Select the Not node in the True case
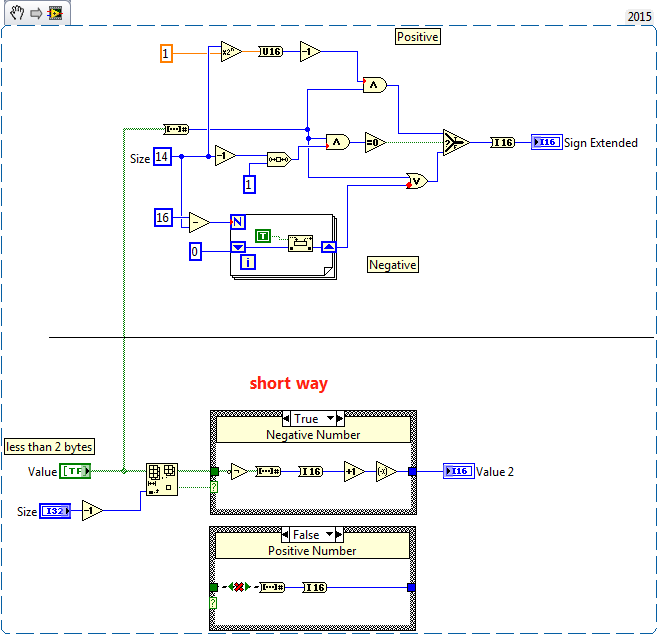The width and height of the screenshot is (658, 635). (x=239, y=472)
